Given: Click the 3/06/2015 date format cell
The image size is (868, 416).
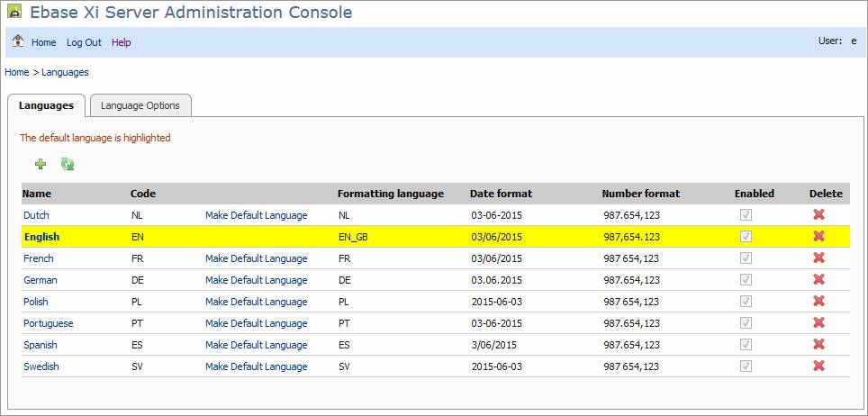Looking at the screenshot, I should pos(493,345).
